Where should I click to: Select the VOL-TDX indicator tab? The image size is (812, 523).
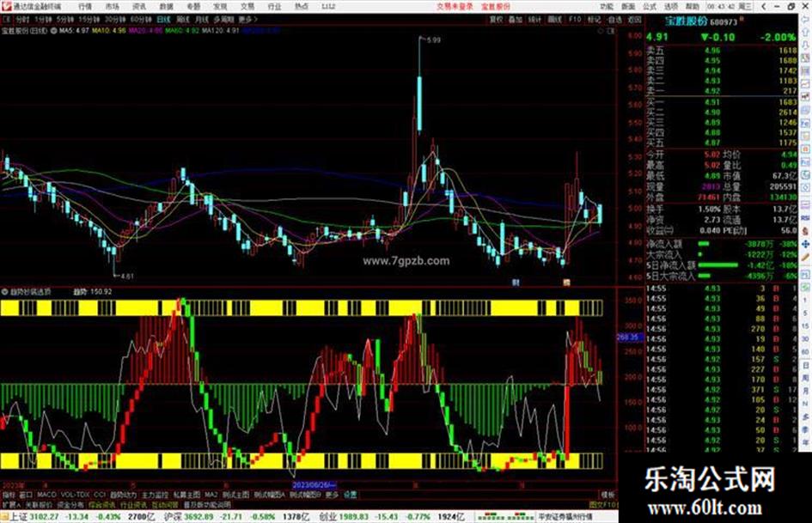point(75,495)
